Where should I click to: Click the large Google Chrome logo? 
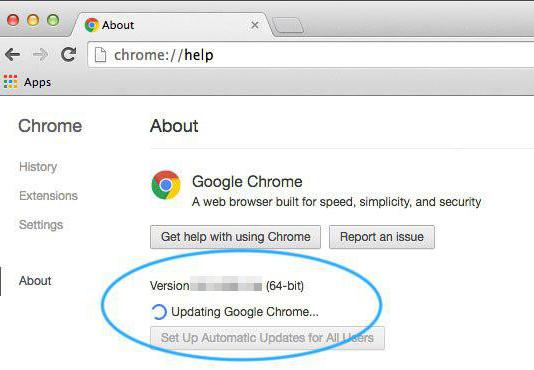[x=166, y=185]
